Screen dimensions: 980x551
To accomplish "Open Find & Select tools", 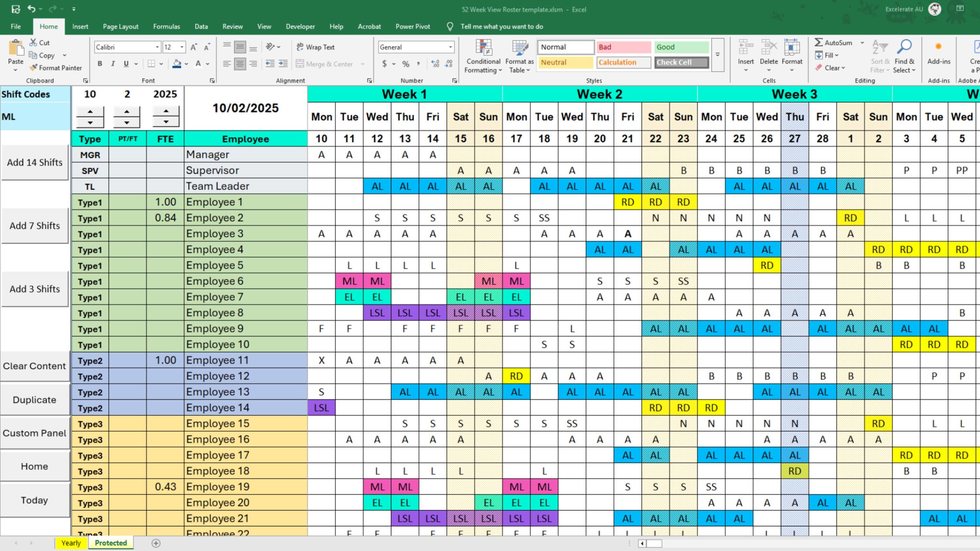I will [904, 56].
